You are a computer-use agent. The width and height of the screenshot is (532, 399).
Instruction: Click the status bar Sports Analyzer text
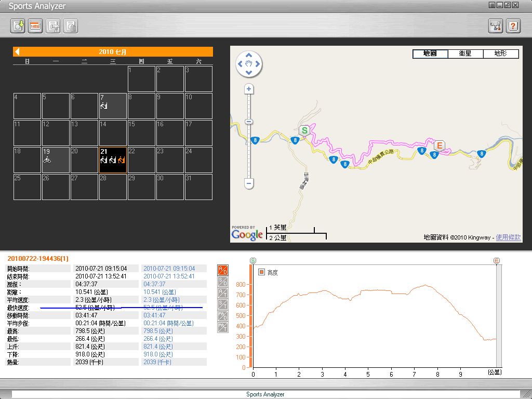265,394
